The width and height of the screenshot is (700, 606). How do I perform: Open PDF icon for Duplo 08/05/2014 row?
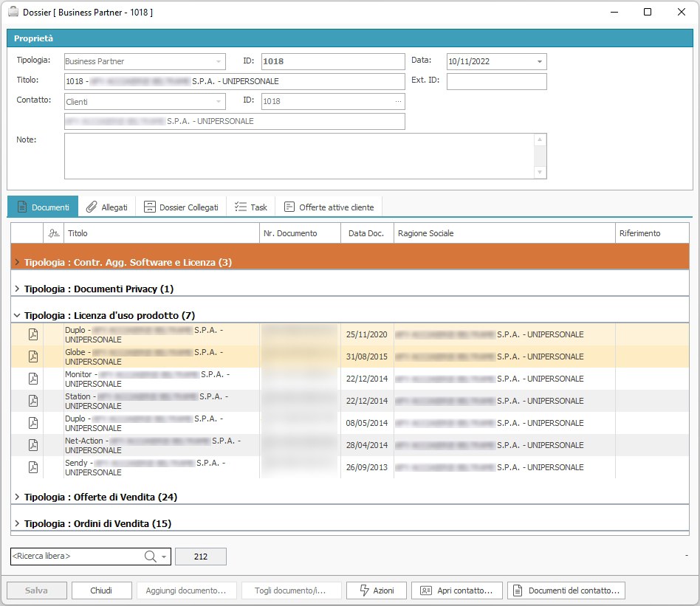[x=33, y=423]
